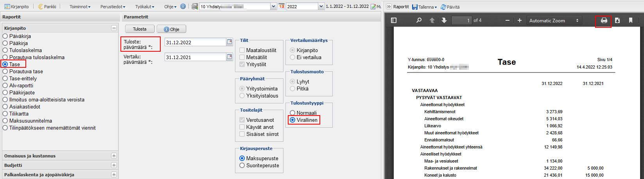Expand the Omaisuus ja kustannus section

[114, 155]
